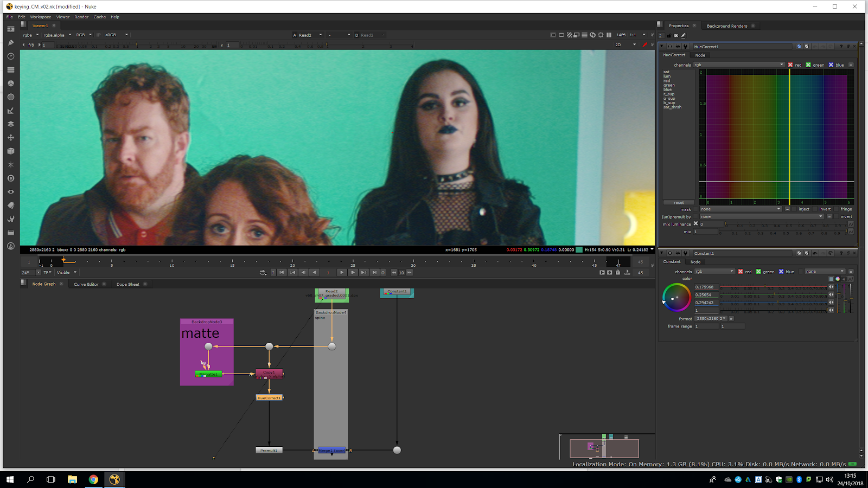Open the Render menu
The image size is (868, 488).
81,17
